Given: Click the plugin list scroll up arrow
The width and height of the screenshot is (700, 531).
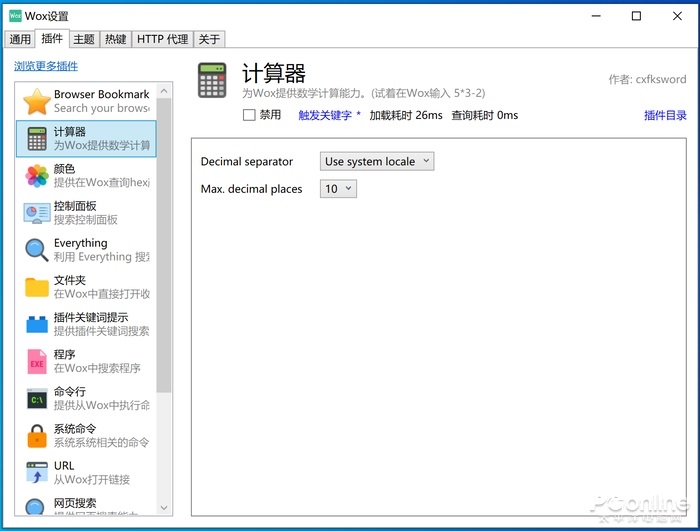Looking at the screenshot, I should (164, 91).
